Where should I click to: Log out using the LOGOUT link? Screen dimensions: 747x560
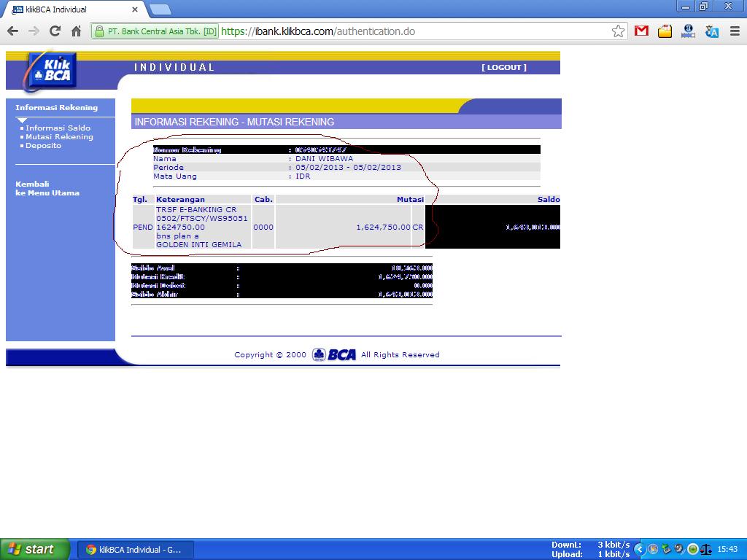pos(504,67)
